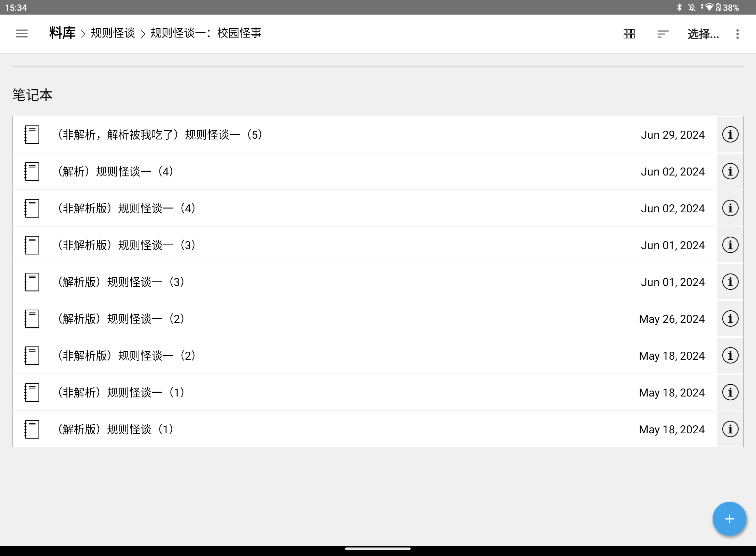
Task: Click notebook icon of (解析版）规则怪谈（1）
Action: [x=32, y=429]
